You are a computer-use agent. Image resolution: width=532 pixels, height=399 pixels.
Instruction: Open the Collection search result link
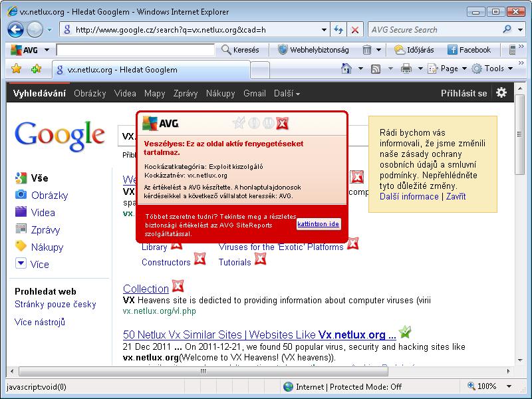(x=146, y=289)
